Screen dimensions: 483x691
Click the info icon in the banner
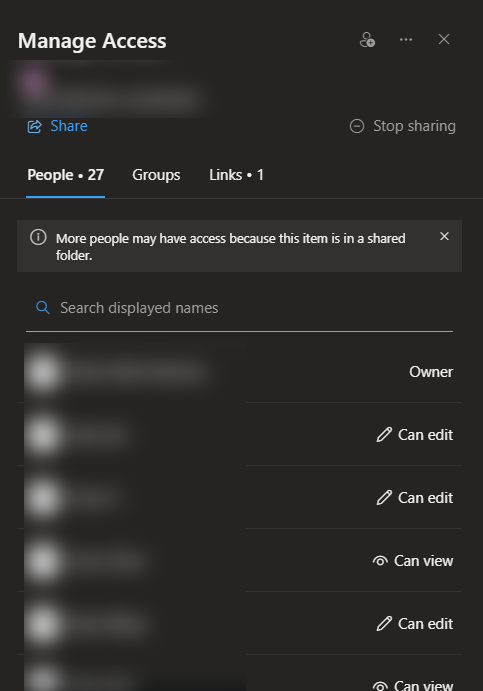pyautogui.click(x=38, y=238)
